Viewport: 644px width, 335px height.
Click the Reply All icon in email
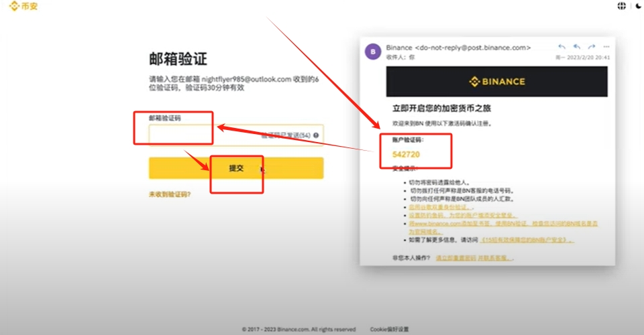tap(577, 47)
